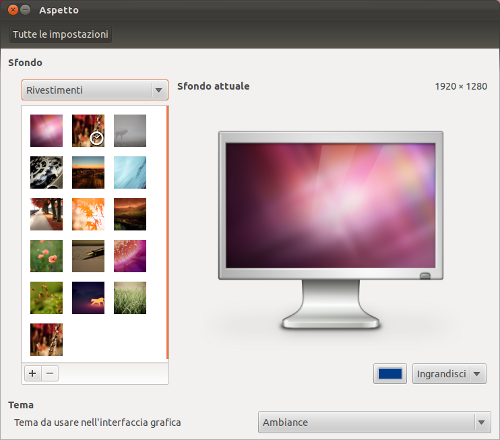Expand the Ingrandisci scaling mode dropdown
Viewport: 500px width, 440px height.
(x=449, y=374)
